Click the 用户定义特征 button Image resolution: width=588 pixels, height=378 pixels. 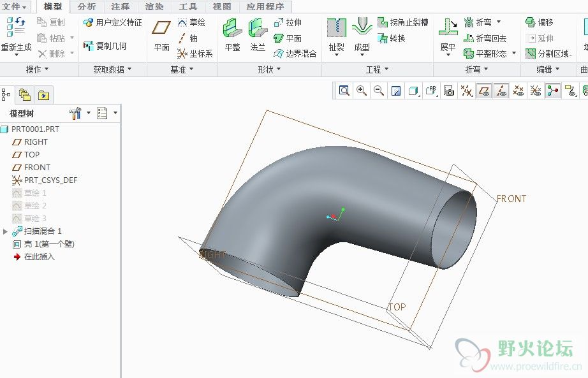tap(113, 22)
